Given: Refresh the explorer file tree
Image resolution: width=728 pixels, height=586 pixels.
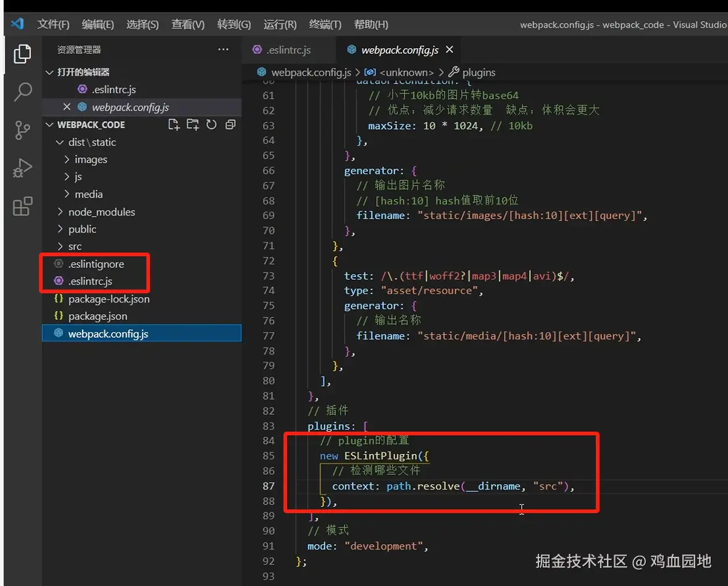Looking at the screenshot, I should [x=211, y=125].
